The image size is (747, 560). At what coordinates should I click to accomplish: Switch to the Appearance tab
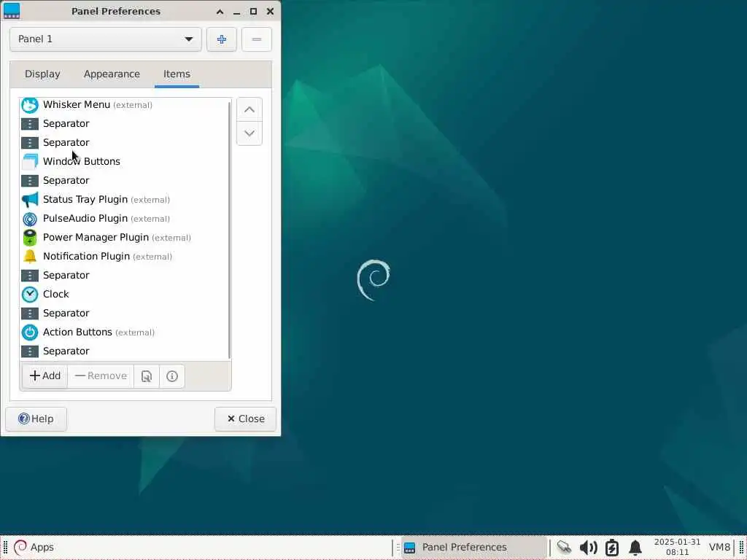[x=112, y=74]
